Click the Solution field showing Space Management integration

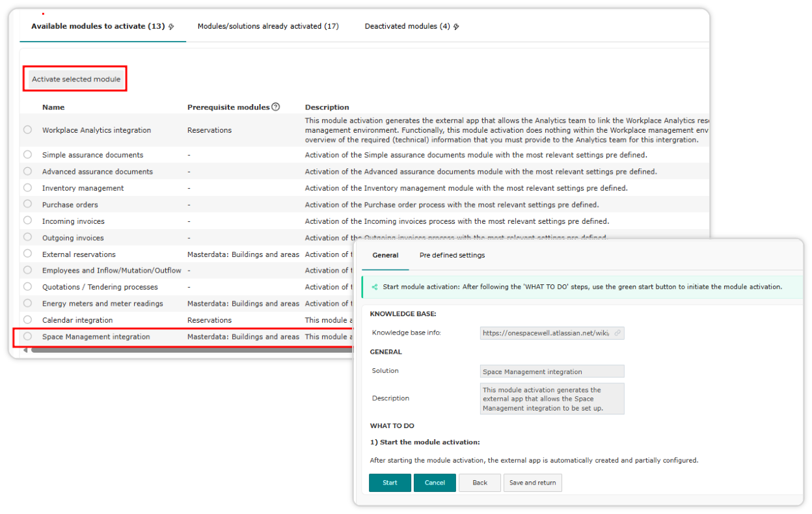552,372
